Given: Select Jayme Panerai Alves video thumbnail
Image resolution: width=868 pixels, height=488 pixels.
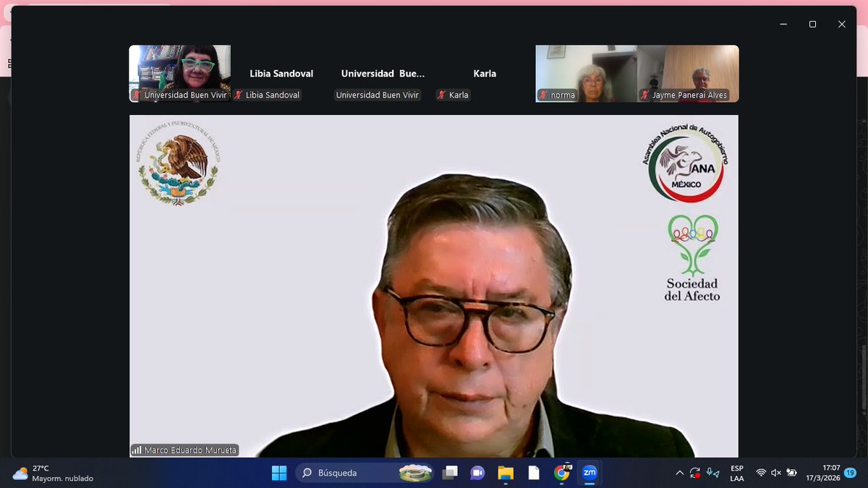Looking at the screenshot, I should click(688, 73).
